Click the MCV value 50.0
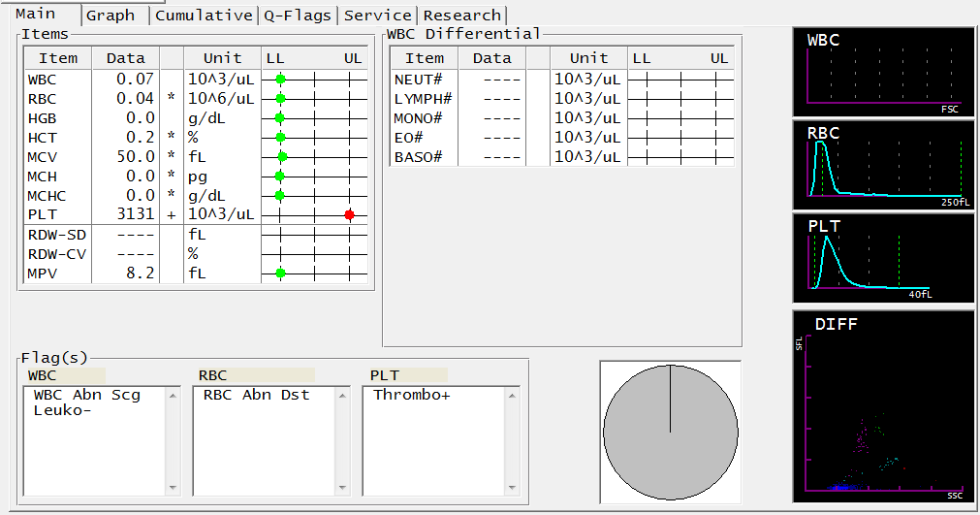The image size is (980, 515). tap(135, 156)
